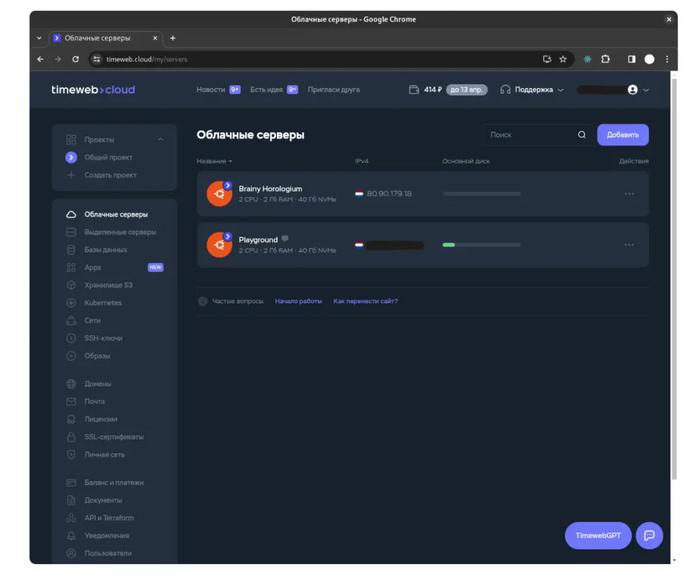Click the Документы file icon

click(x=71, y=500)
